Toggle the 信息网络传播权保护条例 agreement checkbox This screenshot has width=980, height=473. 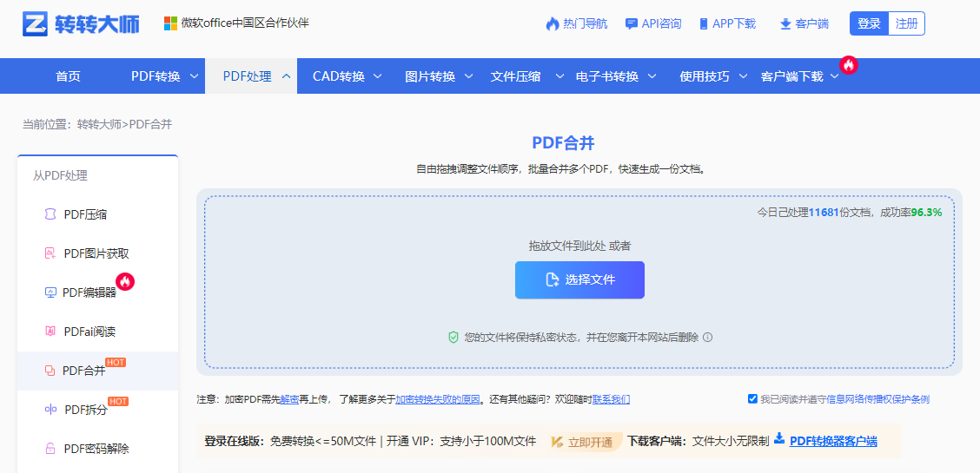(x=752, y=398)
